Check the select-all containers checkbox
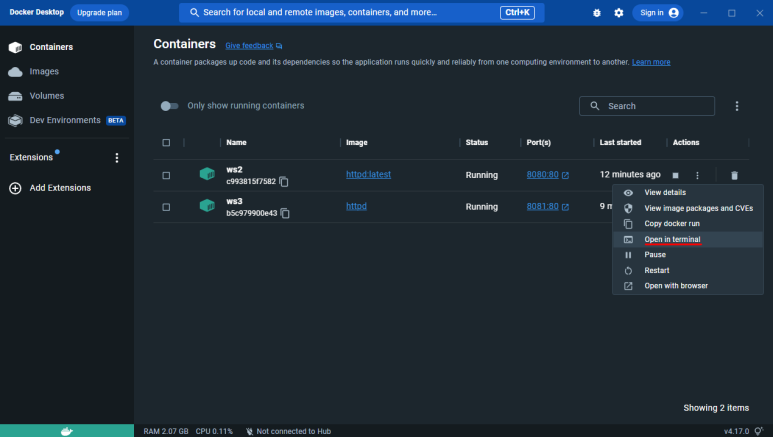This screenshot has width=773, height=437. pyautogui.click(x=166, y=143)
